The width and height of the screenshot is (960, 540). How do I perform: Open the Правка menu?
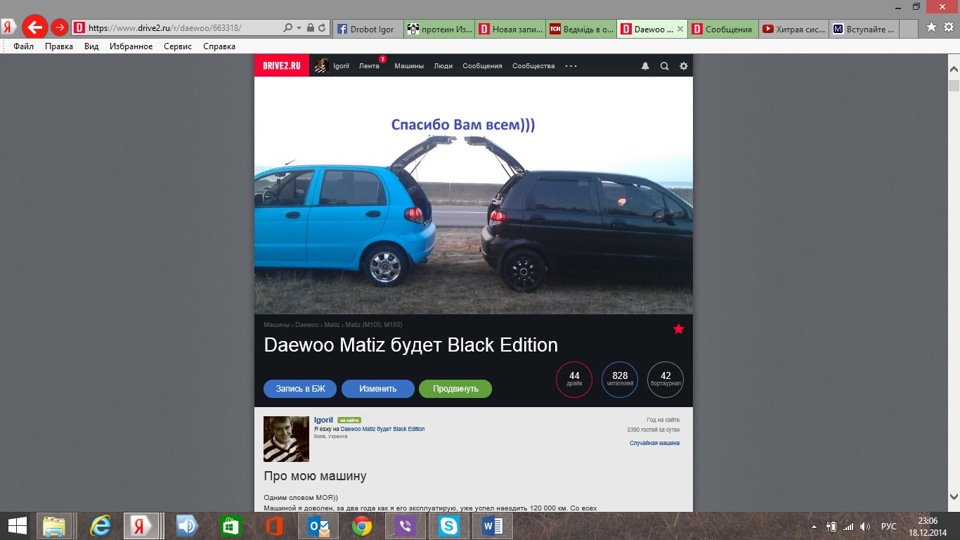(59, 46)
